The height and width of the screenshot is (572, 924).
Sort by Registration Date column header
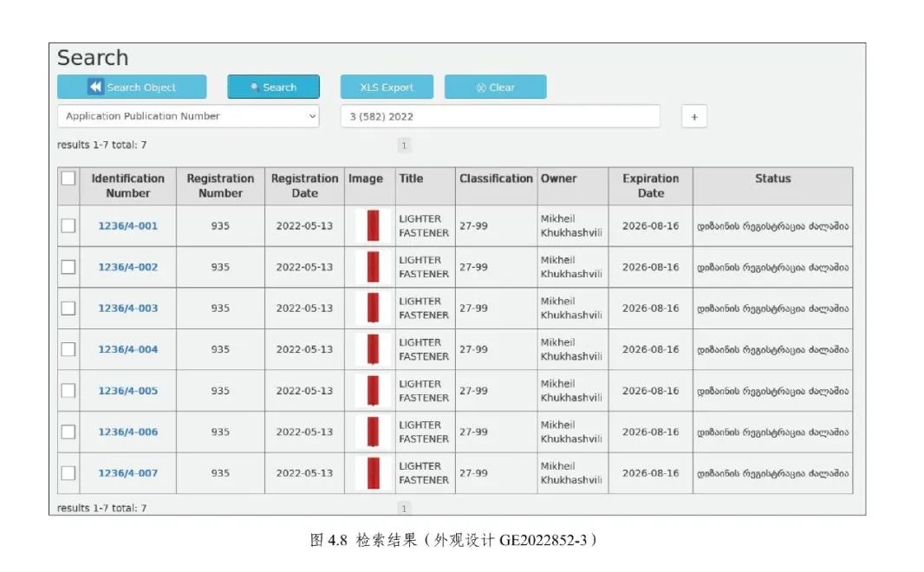(x=304, y=185)
